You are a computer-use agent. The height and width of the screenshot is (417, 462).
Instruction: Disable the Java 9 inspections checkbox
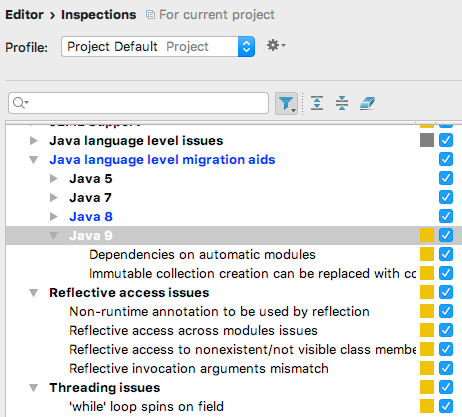[446, 235]
